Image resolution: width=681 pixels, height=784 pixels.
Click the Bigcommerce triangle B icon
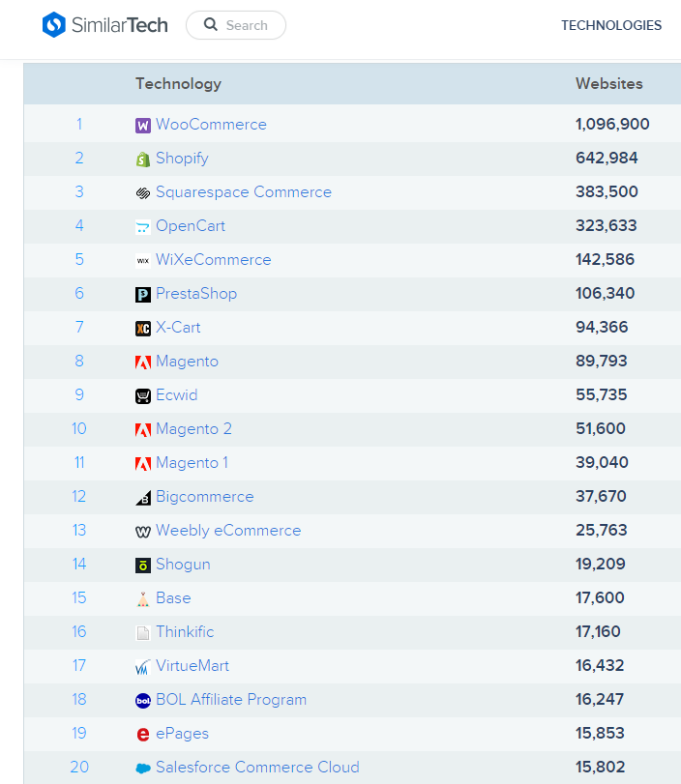143,498
